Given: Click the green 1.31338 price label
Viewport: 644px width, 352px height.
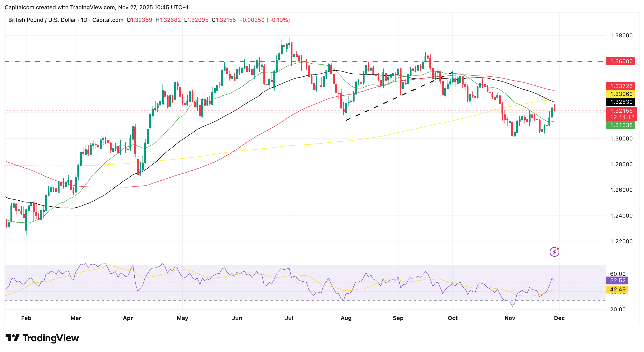Looking at the screenshot, I should coord(621,125).
